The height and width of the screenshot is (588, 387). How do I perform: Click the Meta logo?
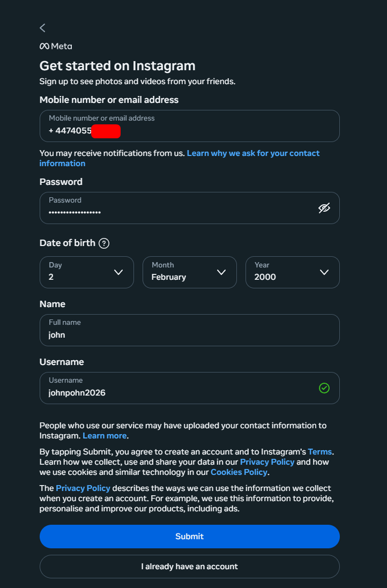pyautogui.click(x=56, y=46)
